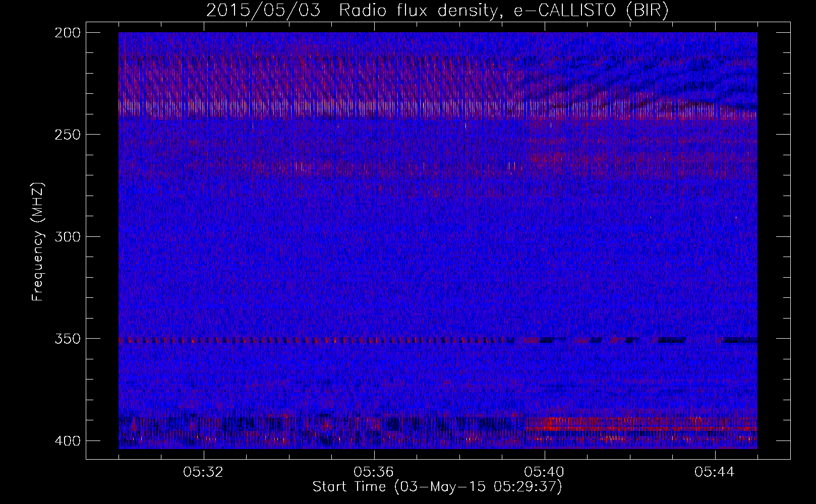Click the 400 frequency tick label
Viewport: 816px width, 504px height.
(67, 440)
